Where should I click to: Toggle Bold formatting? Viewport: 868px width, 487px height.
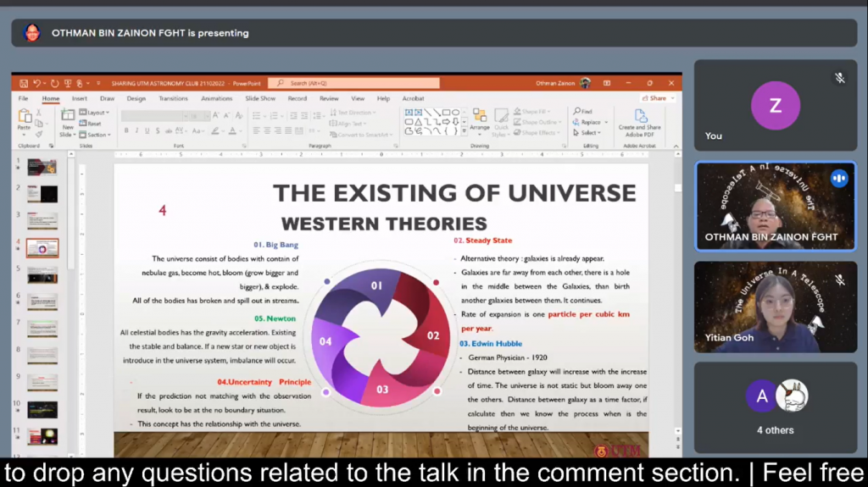[126, 131]
